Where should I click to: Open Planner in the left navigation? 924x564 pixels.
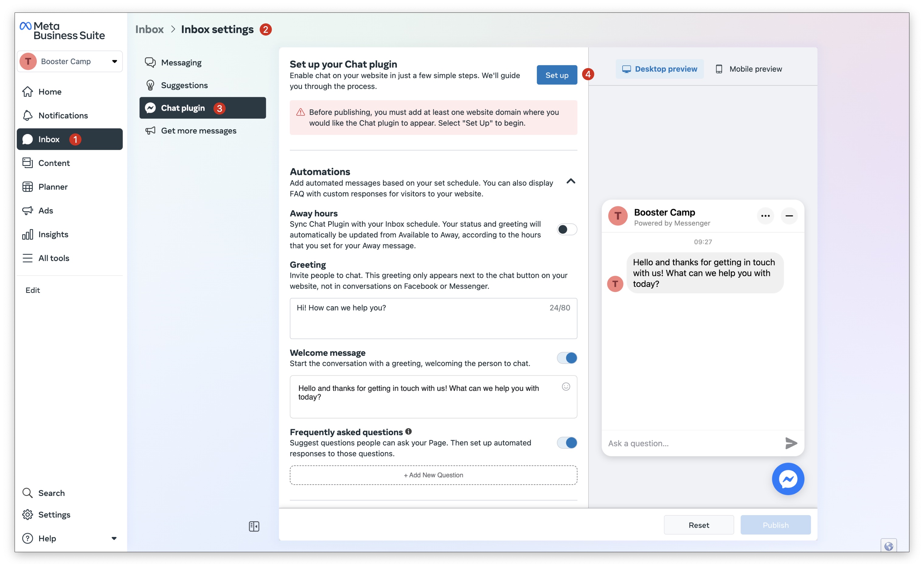[x=53, y=187]
